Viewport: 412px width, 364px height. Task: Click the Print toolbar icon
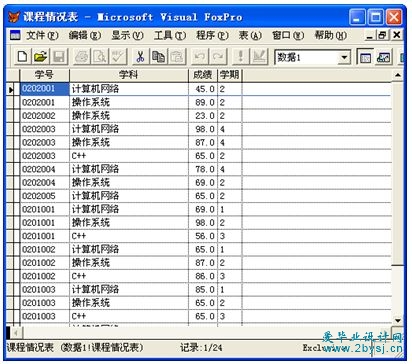82,57
